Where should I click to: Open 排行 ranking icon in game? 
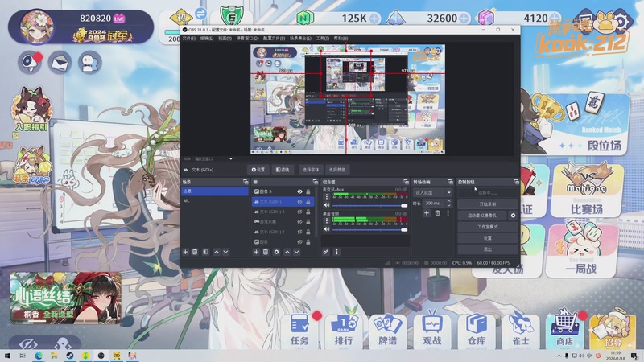click(x=344, y=330)
